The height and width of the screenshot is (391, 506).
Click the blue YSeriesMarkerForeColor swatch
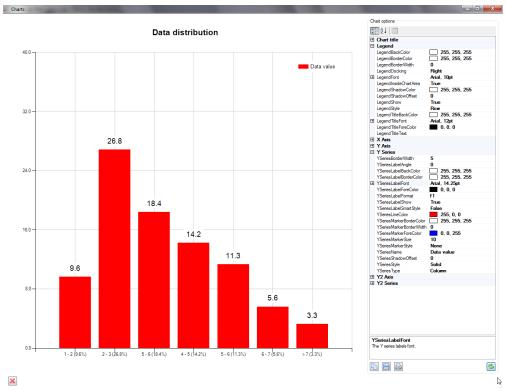click(x=433, y=233)
